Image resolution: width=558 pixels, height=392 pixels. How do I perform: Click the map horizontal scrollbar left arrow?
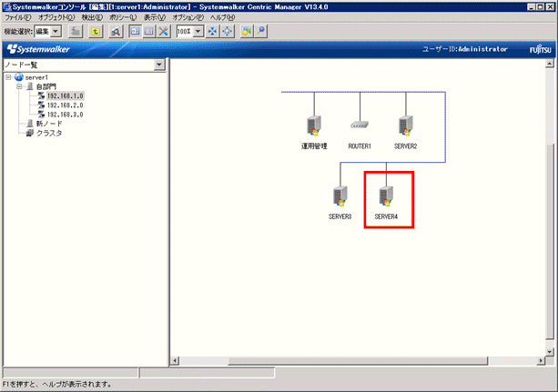[x=175, y=361]
